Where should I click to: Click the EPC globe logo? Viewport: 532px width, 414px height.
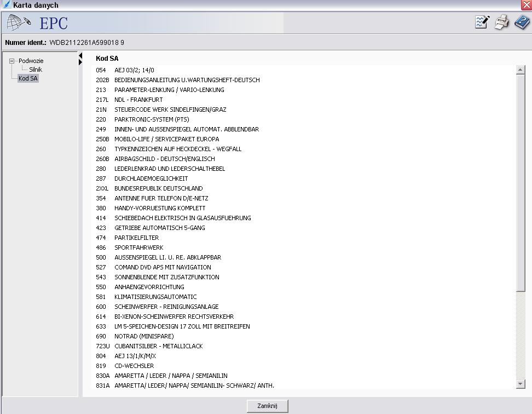[x=19, y=23]
